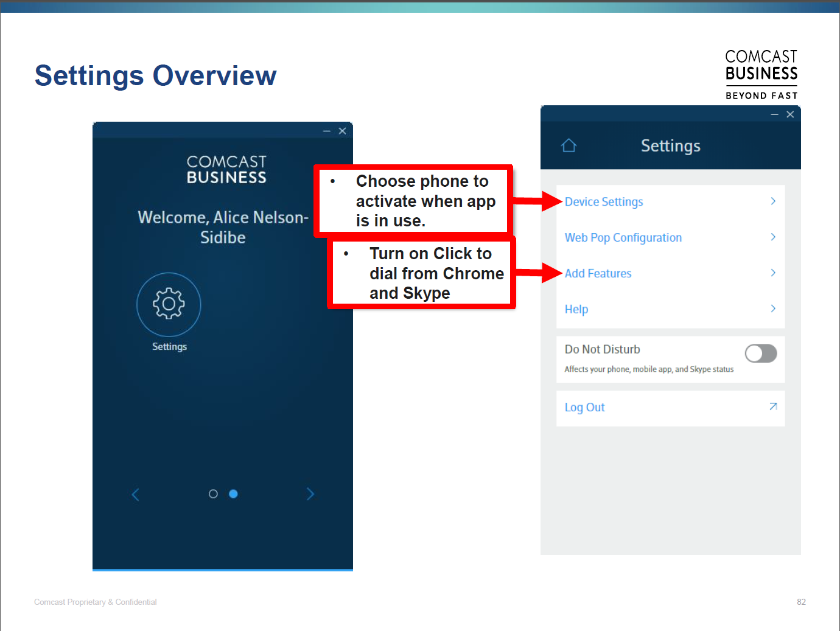Click the Settings window title text
The image size is (840, 631).
[x=671, y=146]
